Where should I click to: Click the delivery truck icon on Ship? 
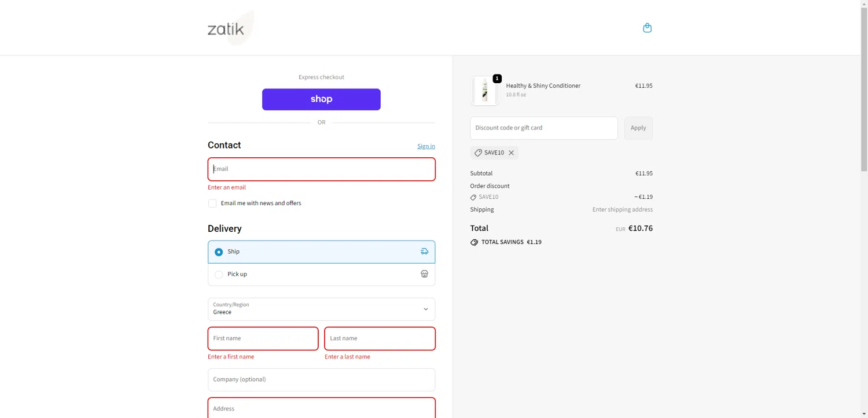coord(424,251)
